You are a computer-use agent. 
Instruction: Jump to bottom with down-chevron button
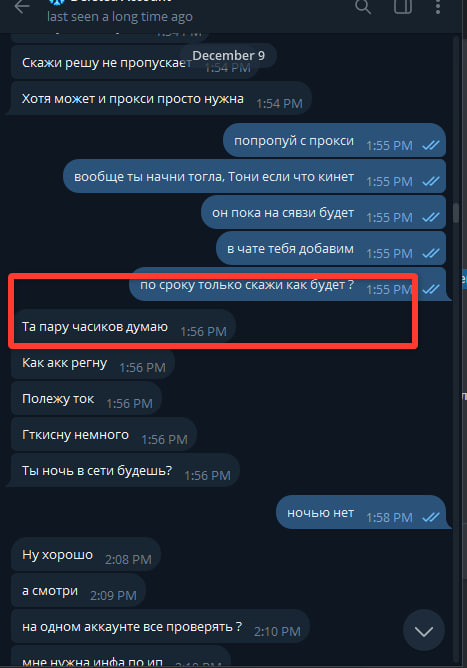coord(424,631)
